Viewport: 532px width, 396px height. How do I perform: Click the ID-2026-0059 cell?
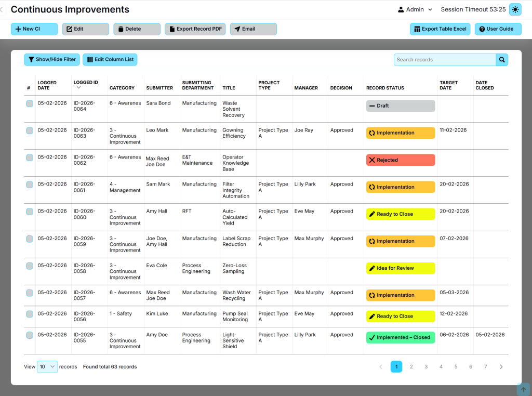(84, 241)
